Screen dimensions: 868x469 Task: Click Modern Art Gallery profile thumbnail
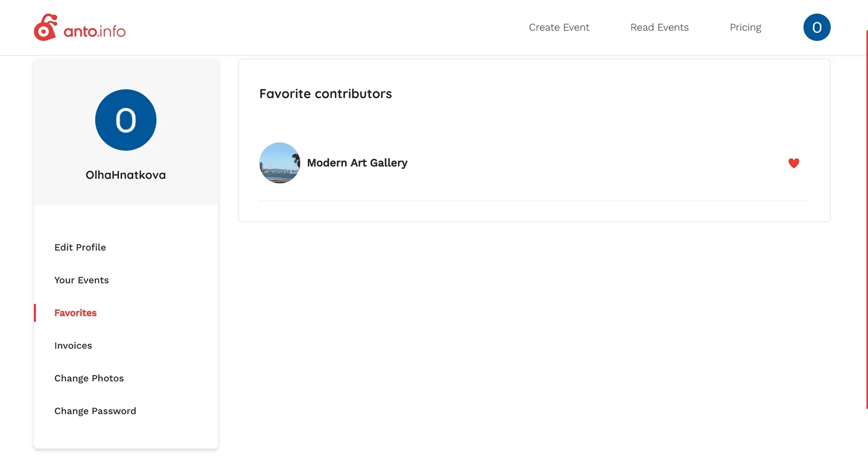(x=280, y=163)
